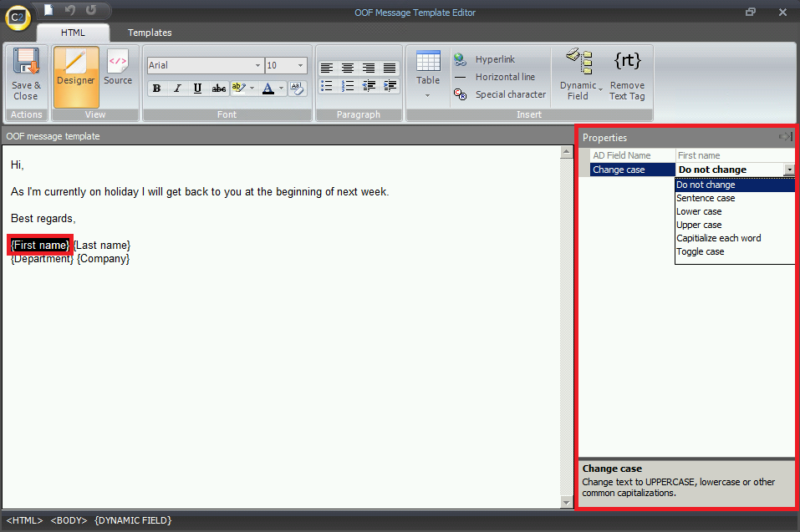Justify paragraph text

[x=390, y=68]
